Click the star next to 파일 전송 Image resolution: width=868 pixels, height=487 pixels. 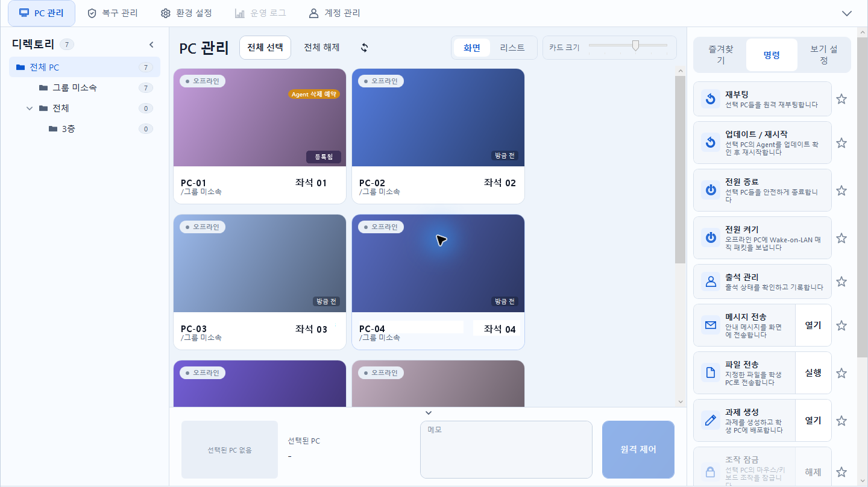pos(841,373)
